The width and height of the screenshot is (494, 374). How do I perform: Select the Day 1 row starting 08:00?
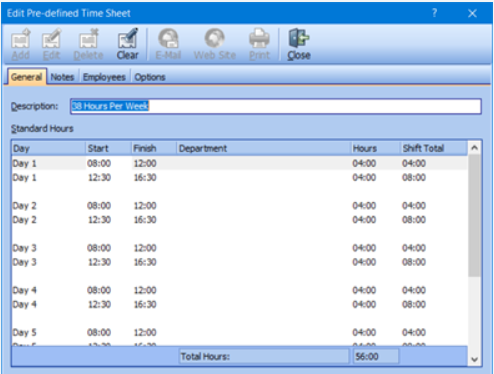[x=239, y=163]
